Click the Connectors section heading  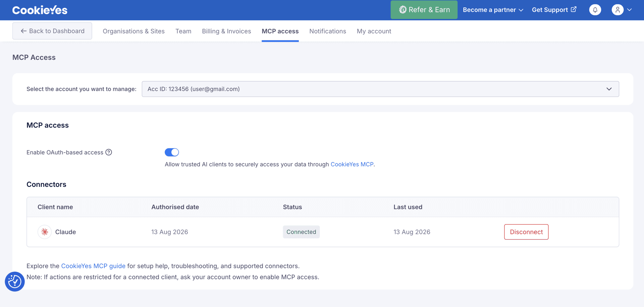[46, 185]
